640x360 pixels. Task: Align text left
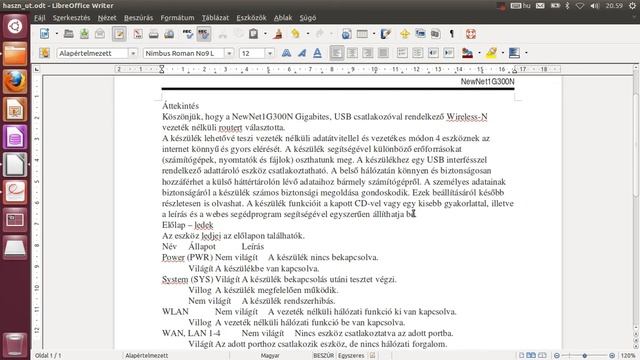click(x=337, y=53)
